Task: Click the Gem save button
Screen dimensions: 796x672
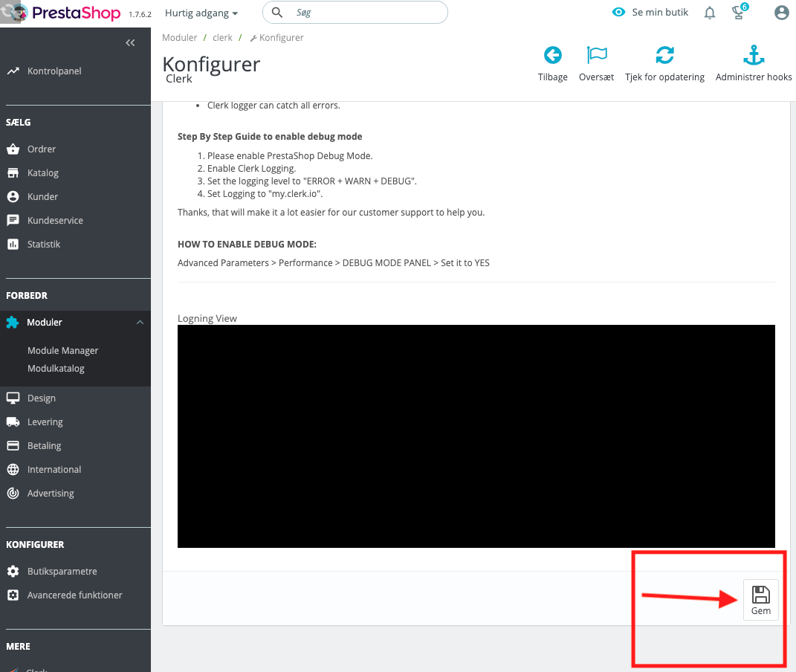Action: [760, 599]
